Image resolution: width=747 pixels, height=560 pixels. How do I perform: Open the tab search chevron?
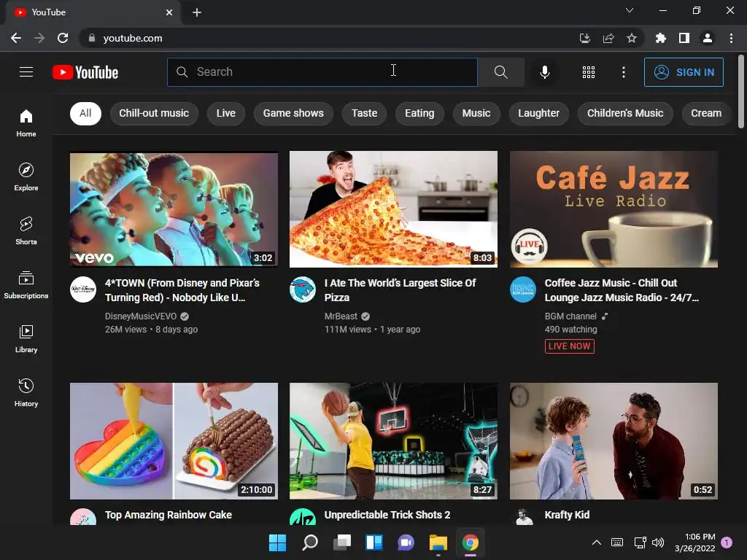tap(630, 10)
